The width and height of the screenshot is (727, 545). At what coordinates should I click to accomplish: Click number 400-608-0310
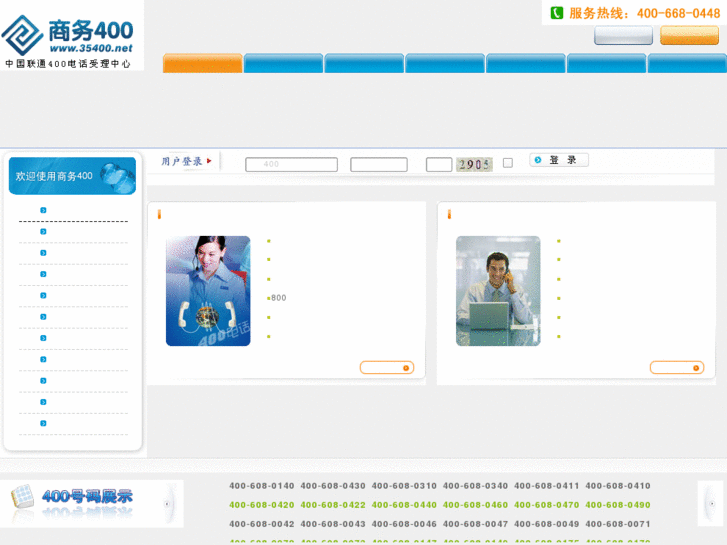coord(404,486)
